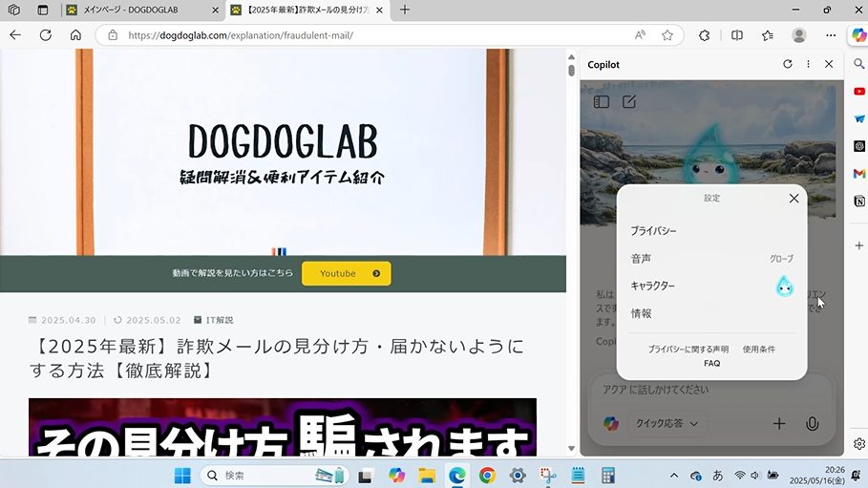868x488 pixels.
Task: Click the YouTube sidebar icon
Action: coord(859,92)
